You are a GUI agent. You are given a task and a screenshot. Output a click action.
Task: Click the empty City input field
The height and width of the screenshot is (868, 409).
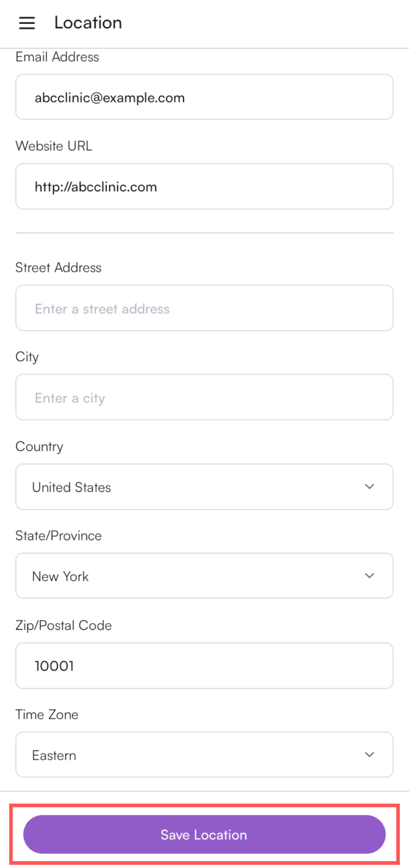(x=204, y=397)
